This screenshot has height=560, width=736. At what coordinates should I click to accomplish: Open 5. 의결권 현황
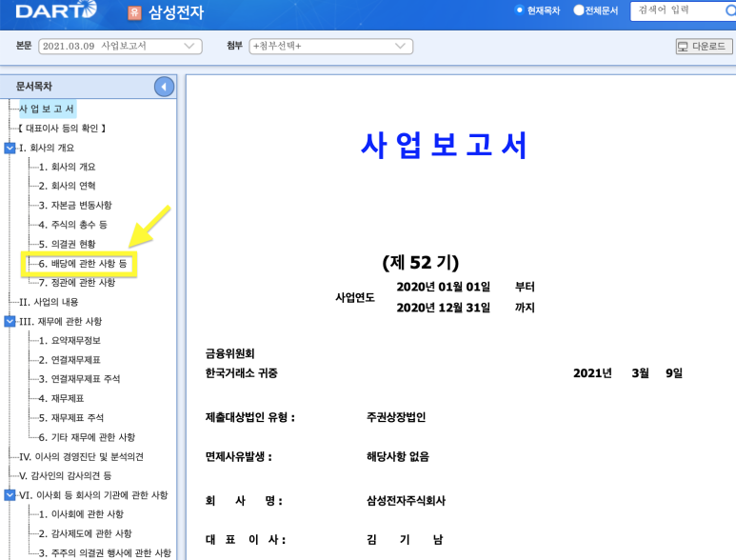pos(67,244)
